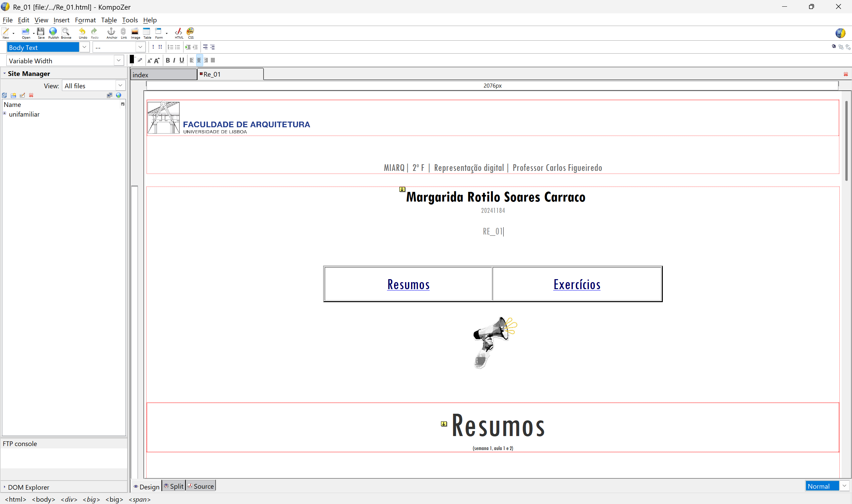This screenshot has height=504, width=852.
Task: Switch to the index tab
Action: pos(163,75)
